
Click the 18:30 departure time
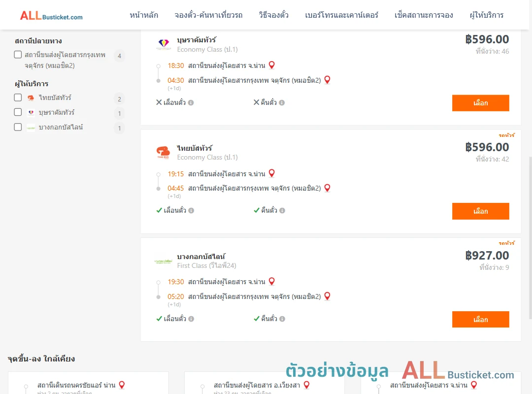coord(176,66)
